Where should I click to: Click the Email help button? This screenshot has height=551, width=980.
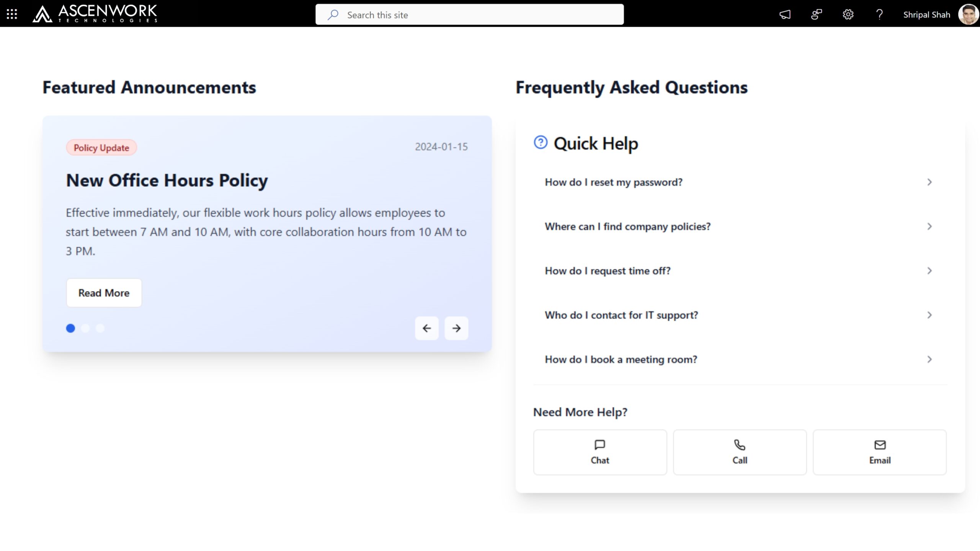coord(879,452)
